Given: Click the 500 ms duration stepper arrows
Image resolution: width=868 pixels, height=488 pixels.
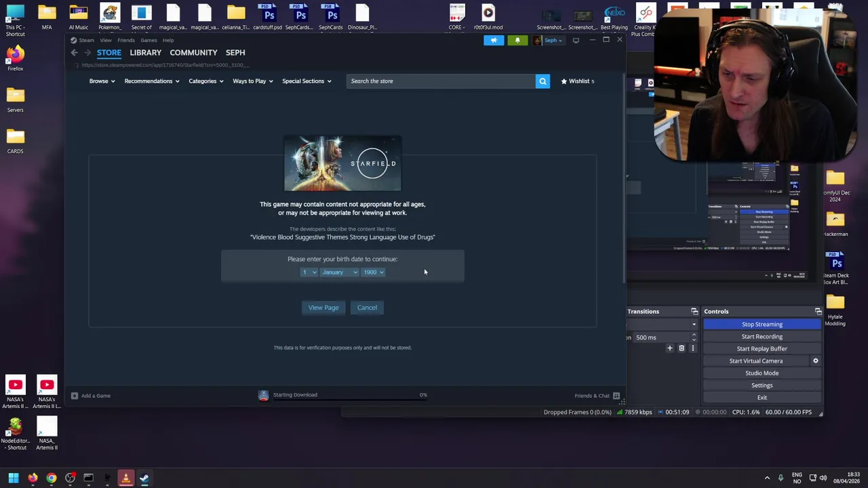Looking at the screenshot, I should click(x=694, y=338).
